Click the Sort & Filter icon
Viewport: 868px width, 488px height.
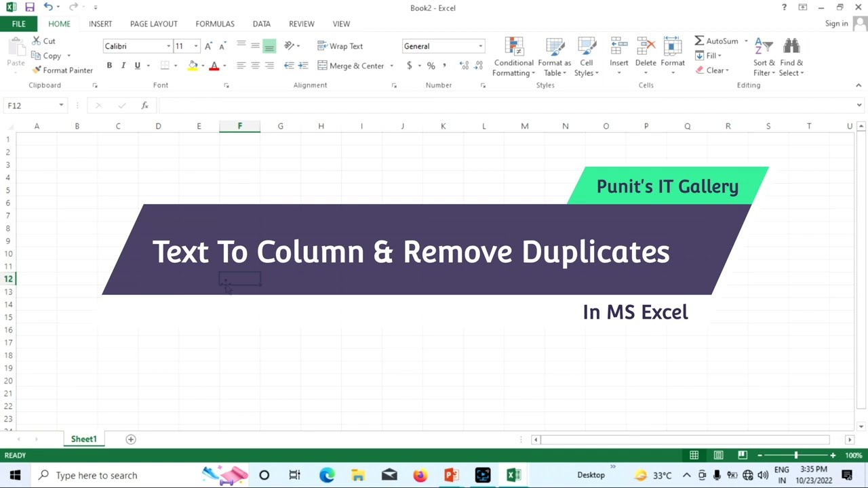[x=764, y=46]
